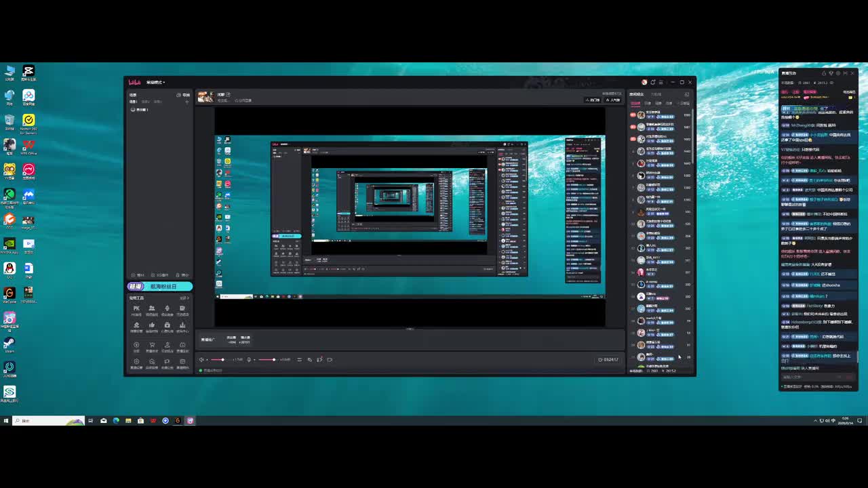
Task: Mute the microphone icon in the bottom bar
Action: point(249,360)
